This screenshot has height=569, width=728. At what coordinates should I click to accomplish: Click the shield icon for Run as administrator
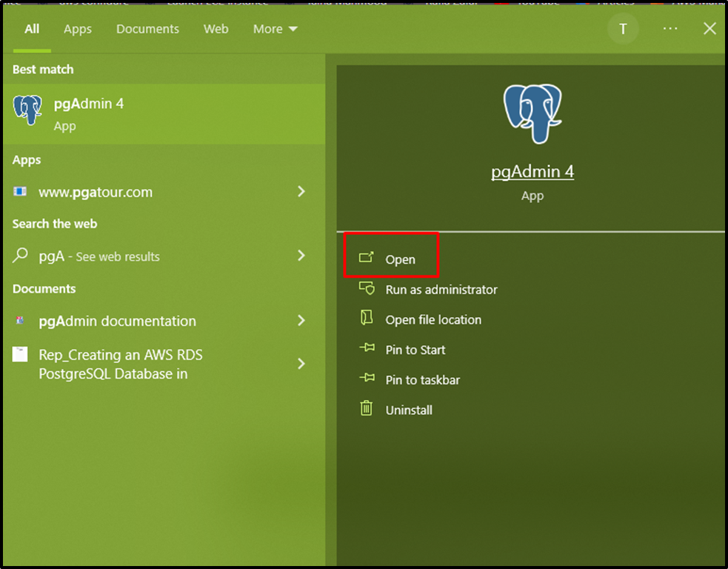tap(367, 289)
